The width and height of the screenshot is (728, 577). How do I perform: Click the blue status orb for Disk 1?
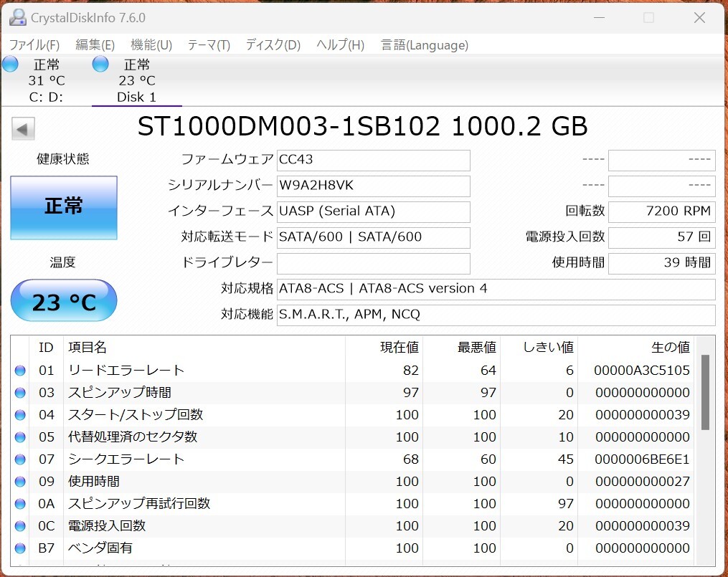click(x=101, y=65)
